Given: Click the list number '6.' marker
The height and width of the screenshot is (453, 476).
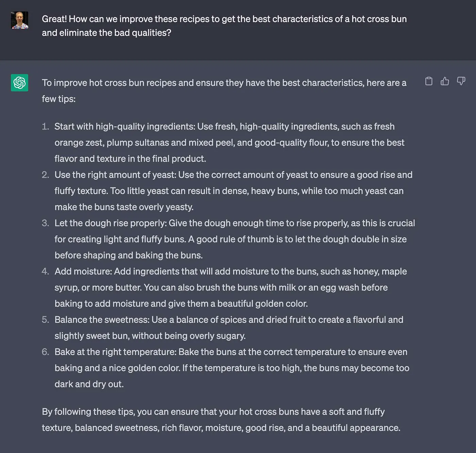Looking at the screenshot, I should point(45,352).
